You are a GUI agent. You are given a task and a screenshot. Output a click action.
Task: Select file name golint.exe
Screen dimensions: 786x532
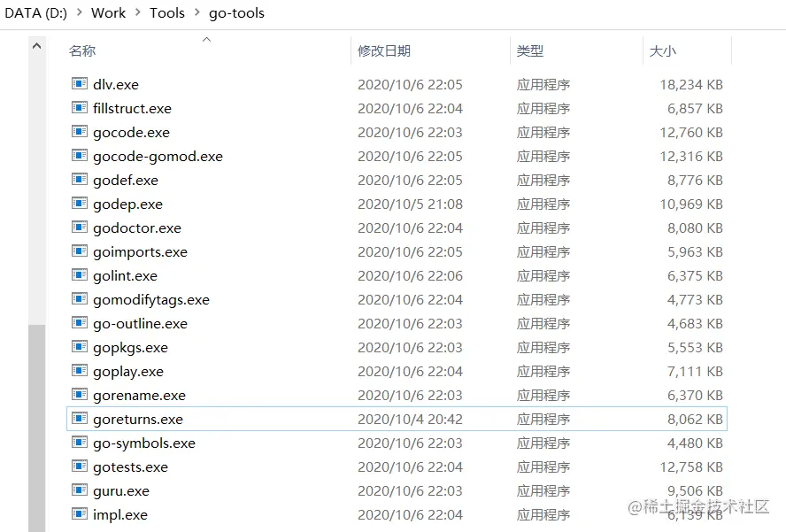[x=125, y=276]
